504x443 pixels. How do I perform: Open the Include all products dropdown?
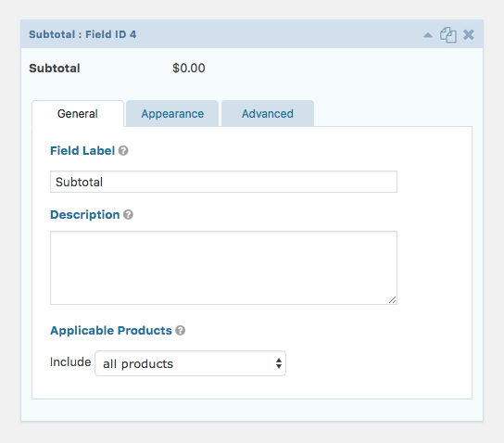click(190, 363)
